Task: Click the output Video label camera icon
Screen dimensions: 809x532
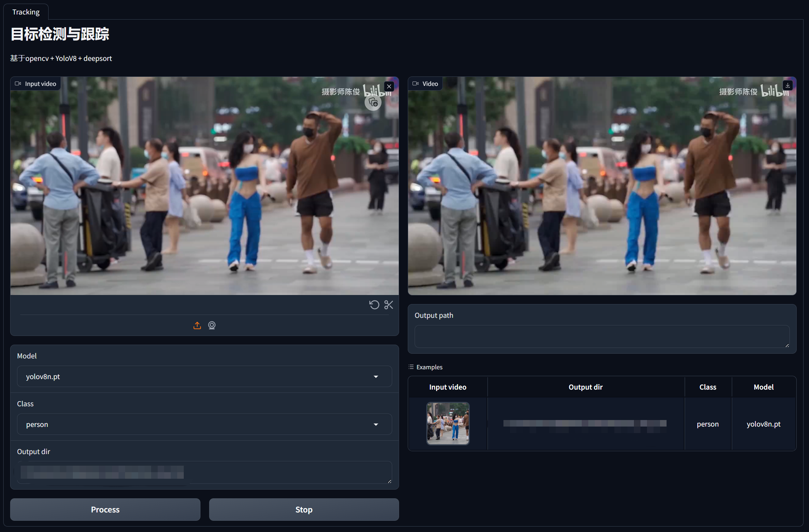Action: pyautogui.click(x=415, y=84)
